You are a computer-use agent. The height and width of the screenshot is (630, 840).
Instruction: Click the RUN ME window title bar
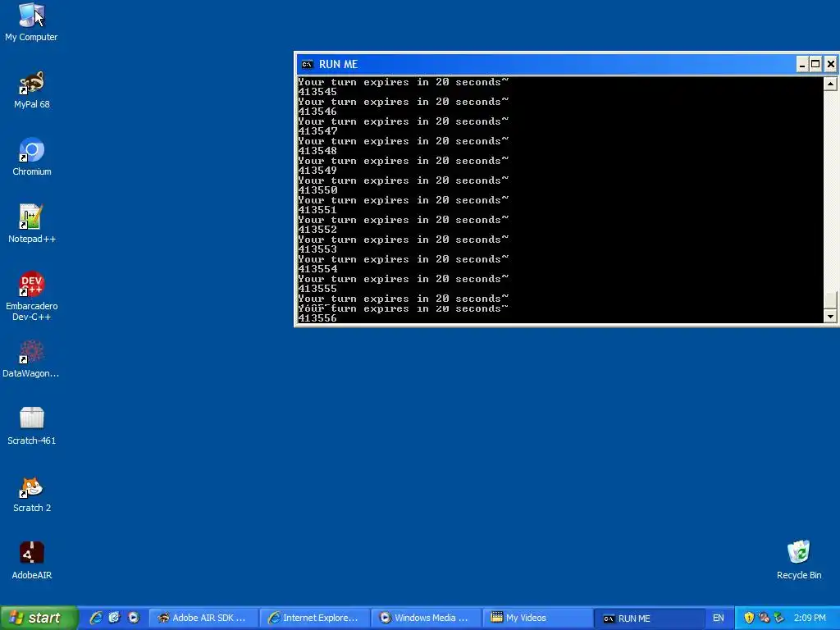tap(546, 64)
